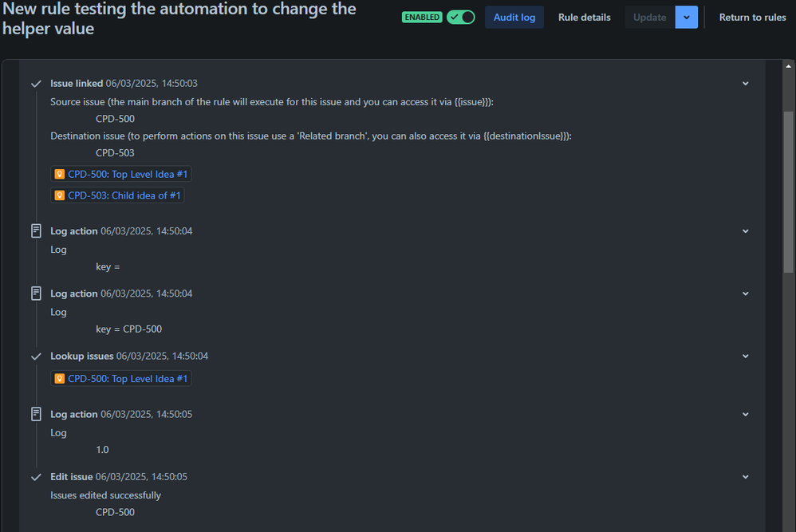Screen dimensions: 796x532
Task: Select the Audit log tab
Action: point(514,17)
